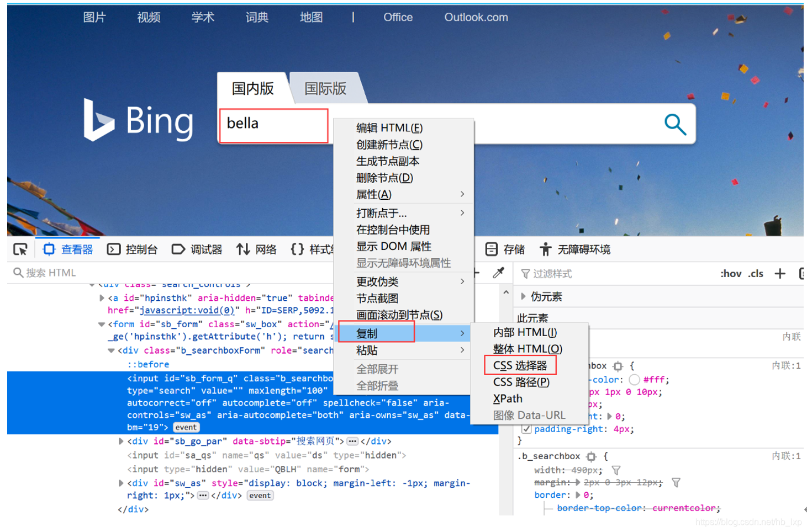Collapse the form sb_form node
807x532 pixels.
tap(102, 324)
